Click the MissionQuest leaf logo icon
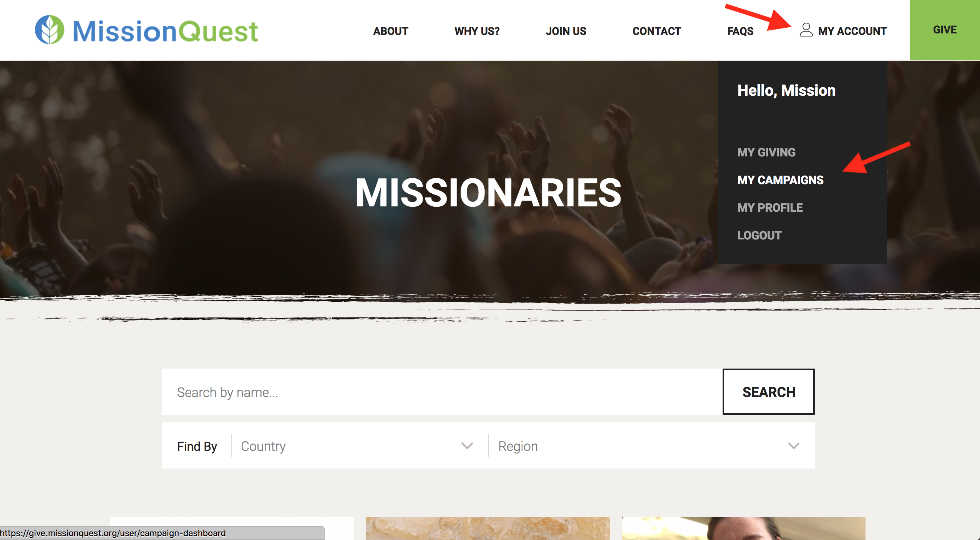 [x=50, y=30]
